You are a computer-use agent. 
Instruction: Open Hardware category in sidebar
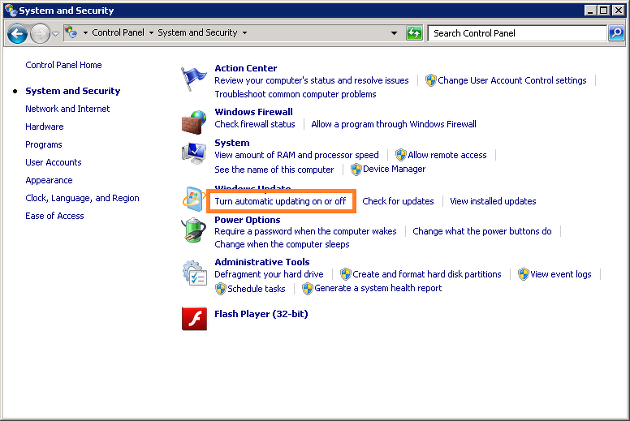(x=45, y=127)
